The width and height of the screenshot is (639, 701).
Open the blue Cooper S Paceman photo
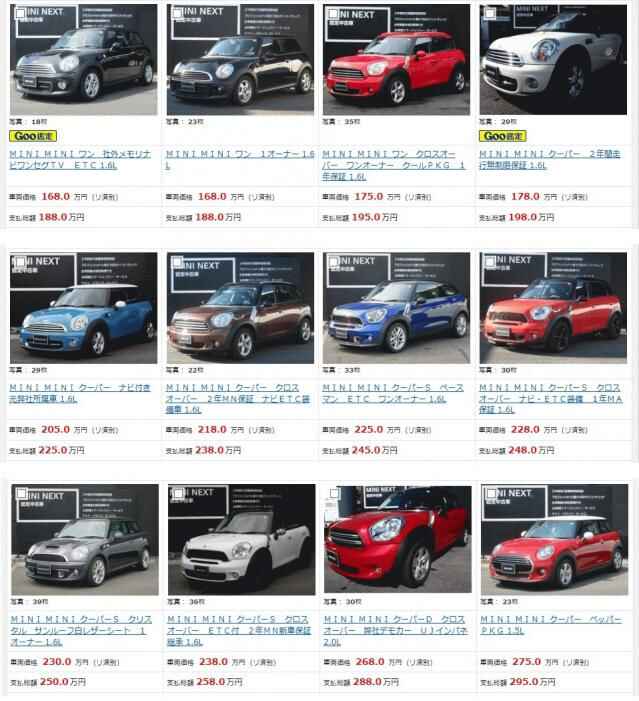coord(397,308)
